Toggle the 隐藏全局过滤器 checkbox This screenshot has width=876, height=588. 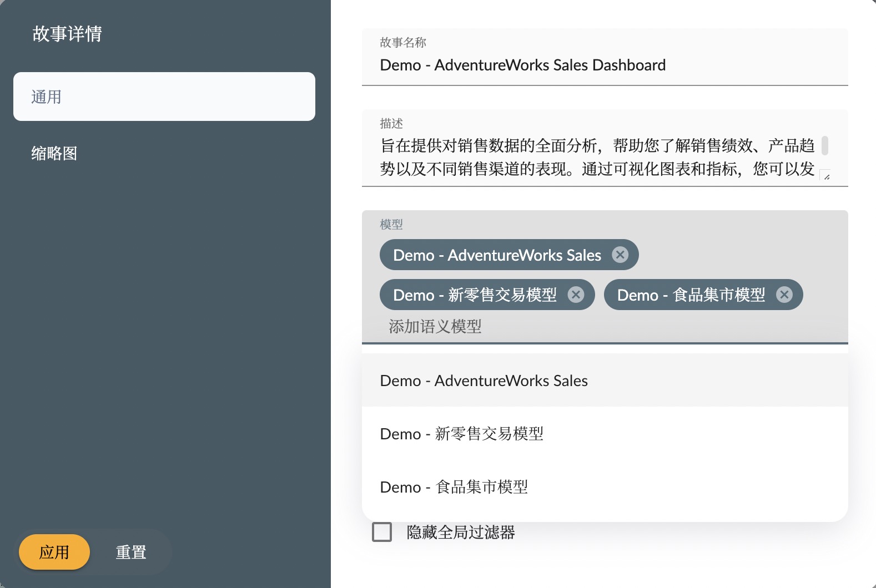382,532
